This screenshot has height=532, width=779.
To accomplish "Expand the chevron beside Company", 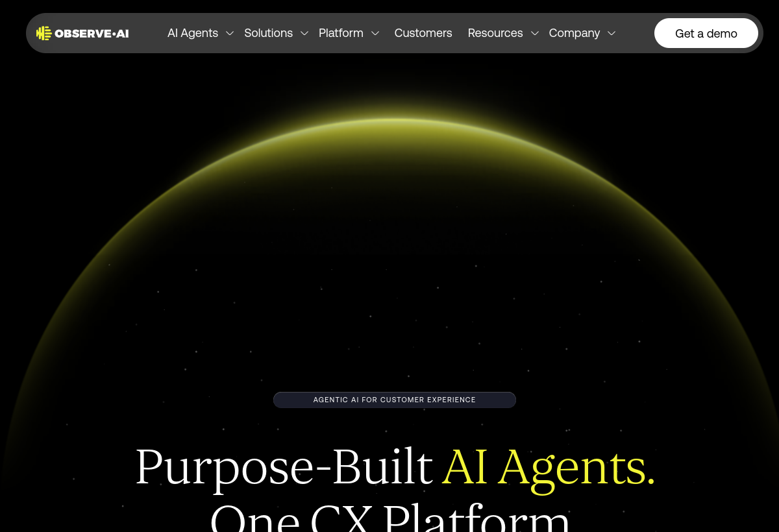I will click(612, 34).
